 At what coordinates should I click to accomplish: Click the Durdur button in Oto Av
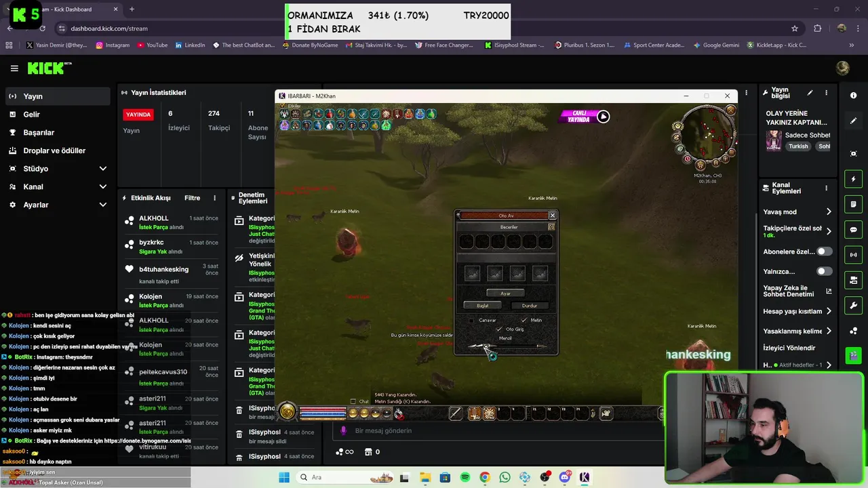pos(529,306)
